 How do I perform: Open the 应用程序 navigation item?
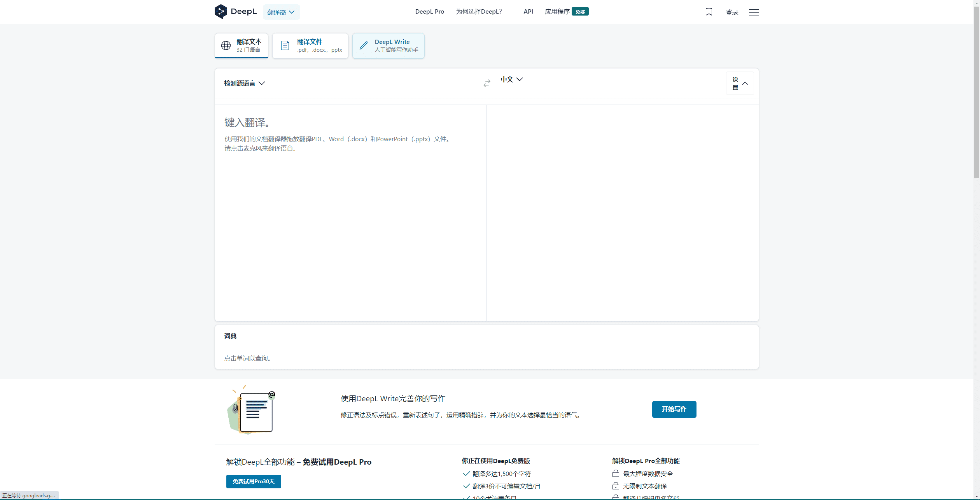[x=557, y=12]
